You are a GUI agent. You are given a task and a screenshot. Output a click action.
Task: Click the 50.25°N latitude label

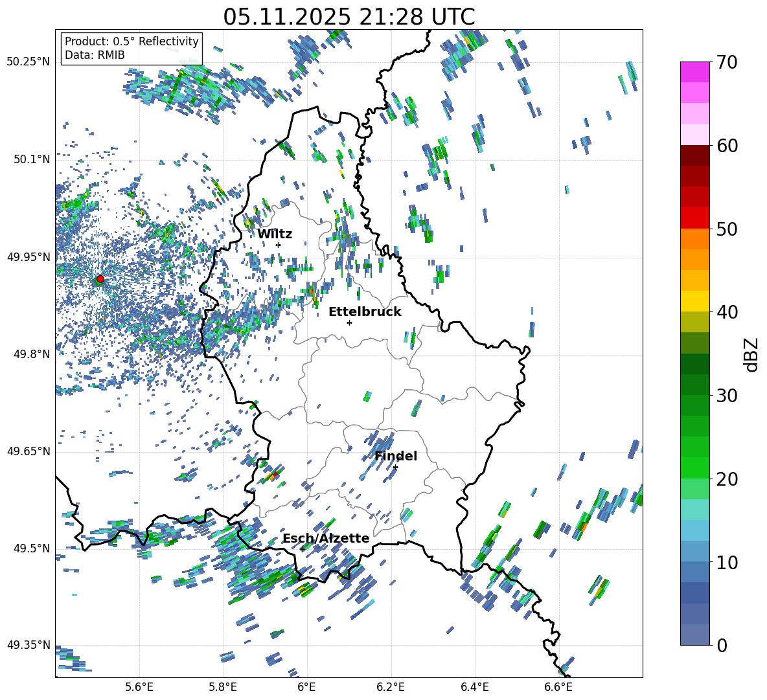[29, 62]
